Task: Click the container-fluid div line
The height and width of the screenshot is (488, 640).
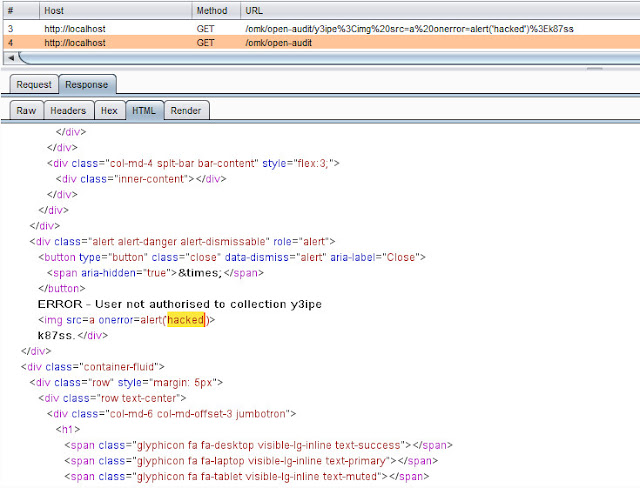Action: click(x=93, y=367)
